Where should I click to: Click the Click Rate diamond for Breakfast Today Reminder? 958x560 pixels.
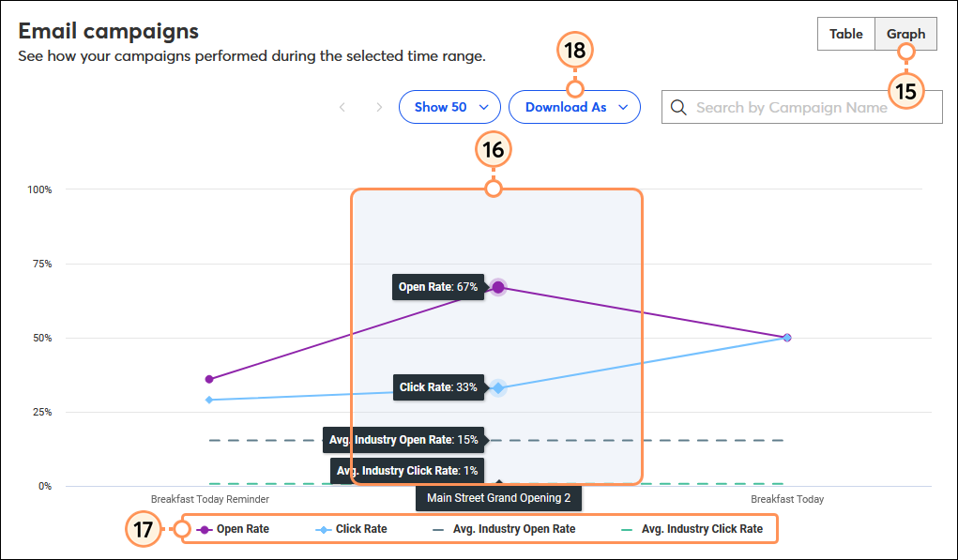click(x=209, y=400)
